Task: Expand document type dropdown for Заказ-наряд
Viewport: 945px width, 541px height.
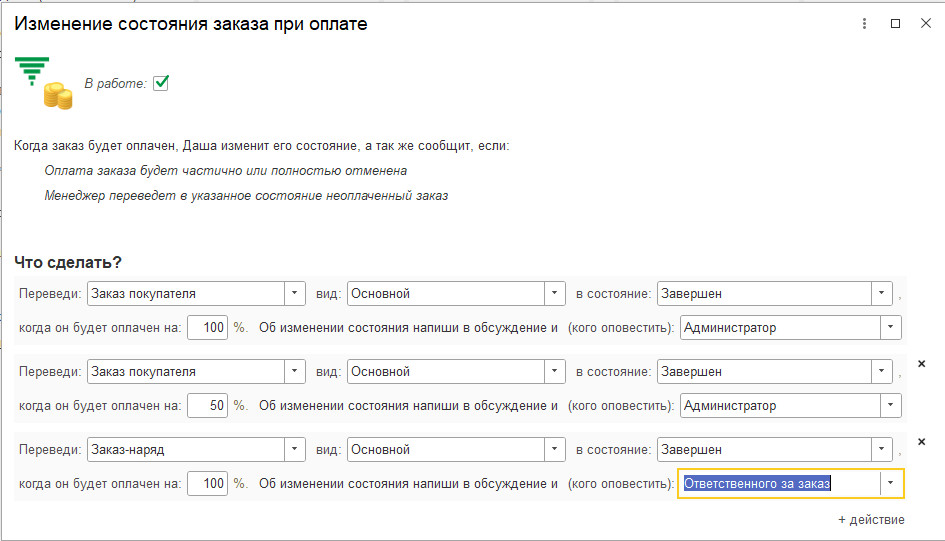Action: [x=295, y=449]
